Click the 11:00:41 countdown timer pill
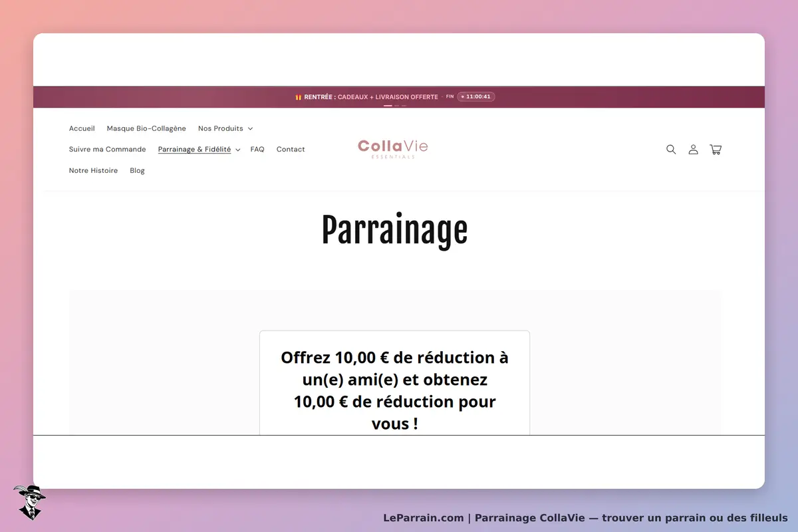The width and height of the screenshot is (798, 532). [476, 97]
